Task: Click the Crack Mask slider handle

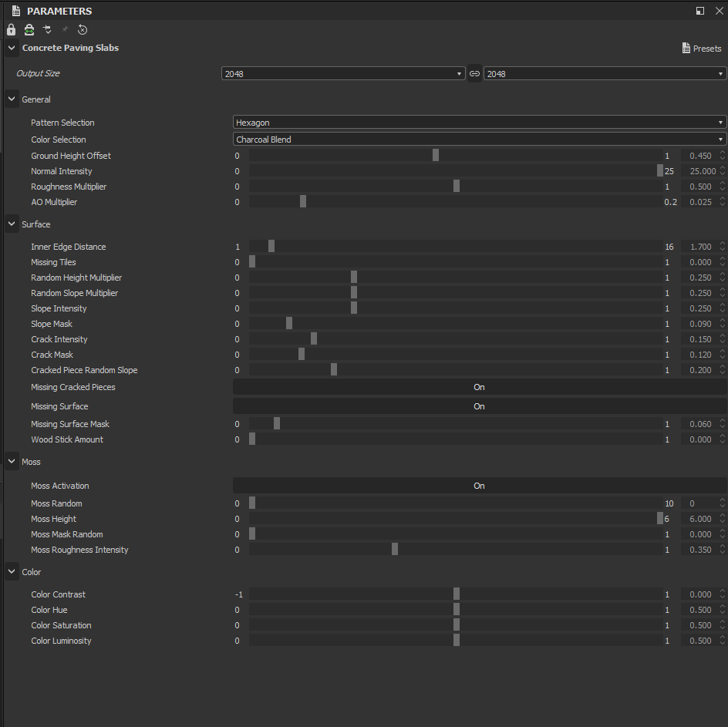Action: [302, 354]
